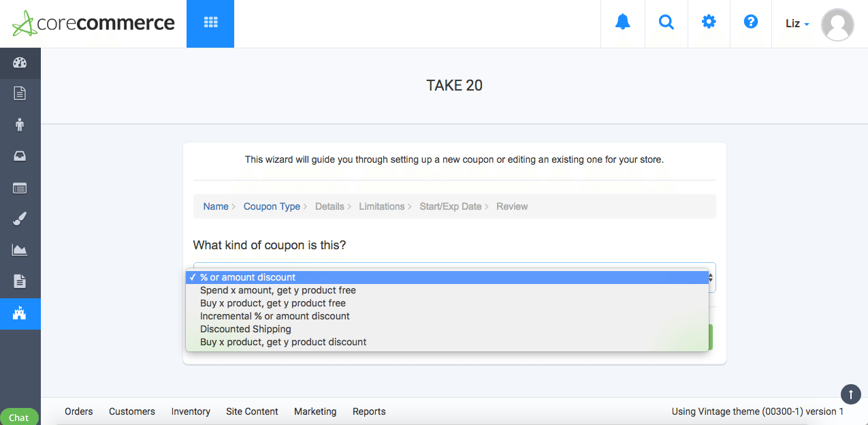Choose 'Incremental % or amount discount'
The height and width of the screenshot is (425, 868).
tap(447, 316)
